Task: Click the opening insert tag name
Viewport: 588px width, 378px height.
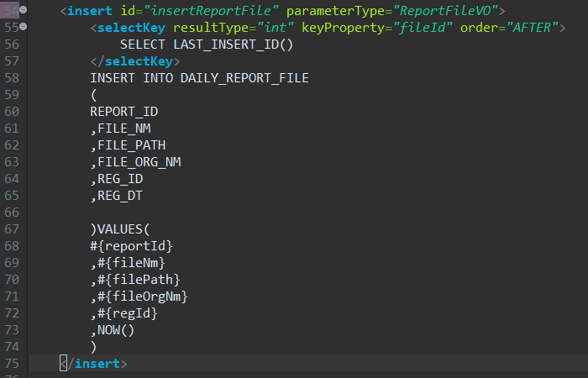Action: (90, 11)
